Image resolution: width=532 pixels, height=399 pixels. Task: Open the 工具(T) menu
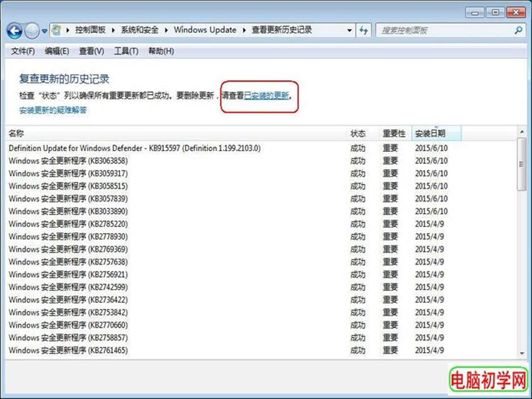coord(126,51)
